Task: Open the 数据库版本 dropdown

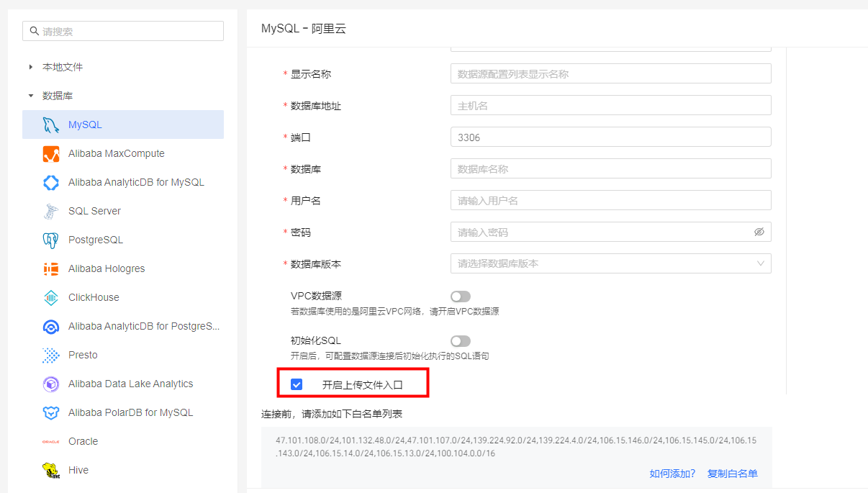Action: [x=610, y=263]
